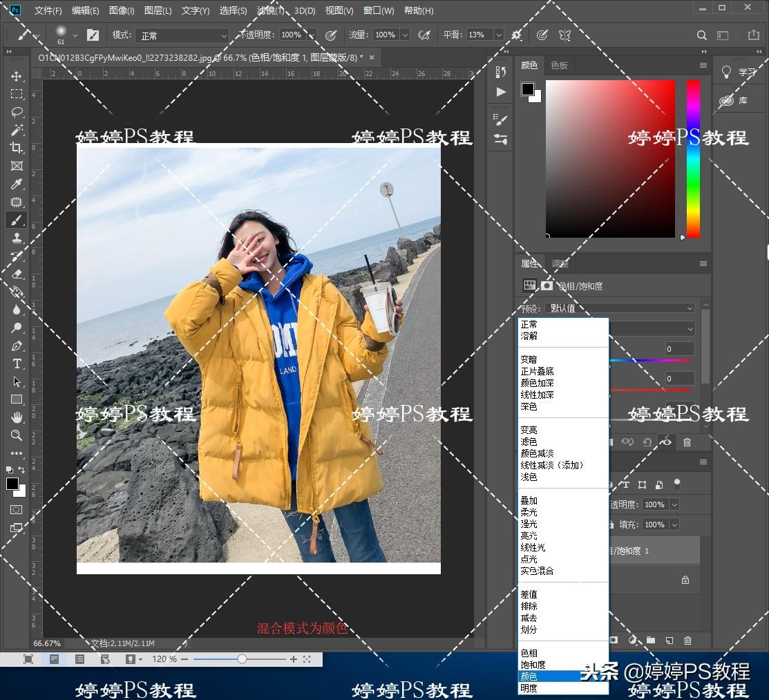Swap foreground and background colors

[21, 469]
